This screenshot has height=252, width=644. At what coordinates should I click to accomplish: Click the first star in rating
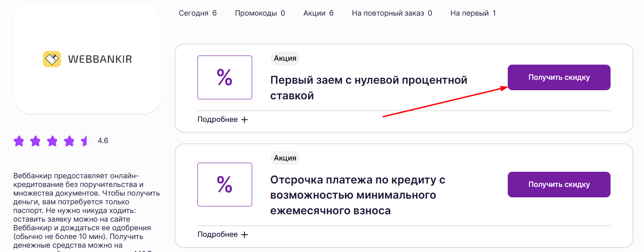19,141
